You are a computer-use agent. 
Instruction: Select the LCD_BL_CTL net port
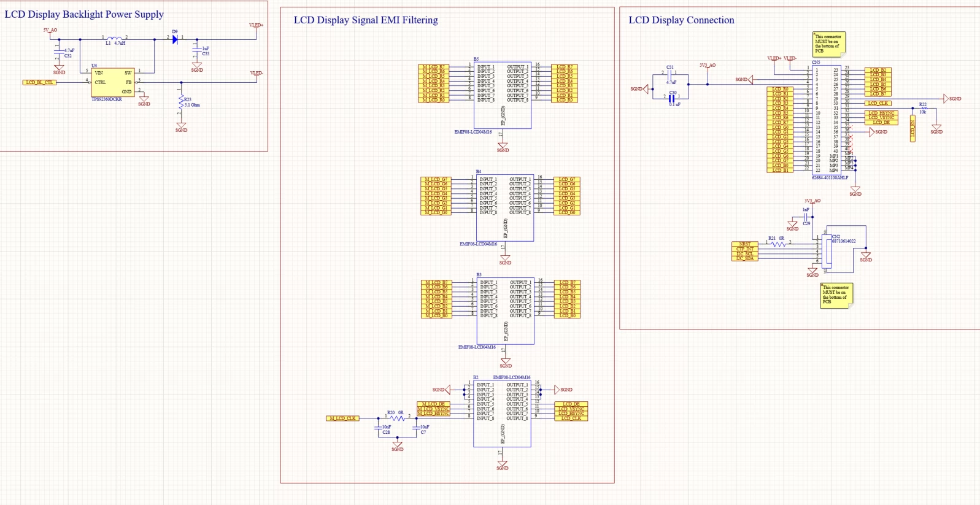[40, 82]
